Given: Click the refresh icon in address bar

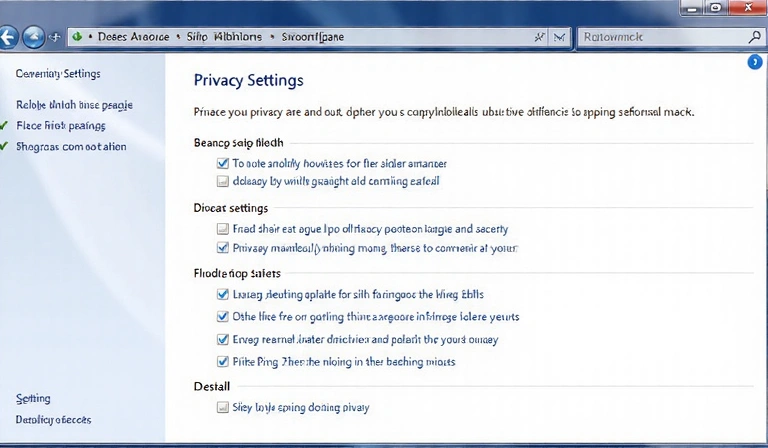Looking at the screenshot, I should 541,37.
